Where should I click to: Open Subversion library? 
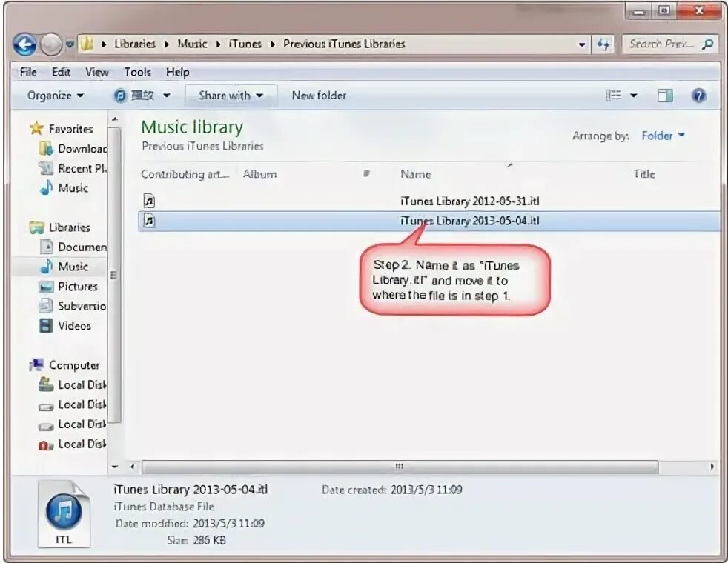pyautogui.click(x=82, y=306)
